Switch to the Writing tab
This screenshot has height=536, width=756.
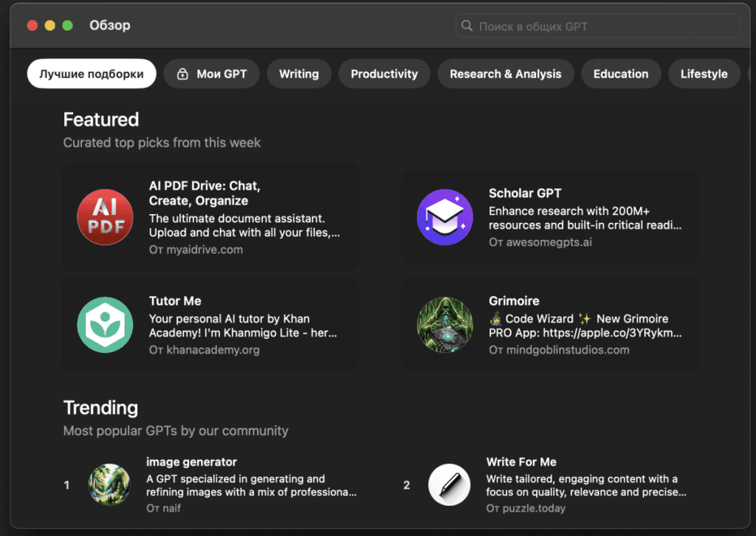[299, 74]
